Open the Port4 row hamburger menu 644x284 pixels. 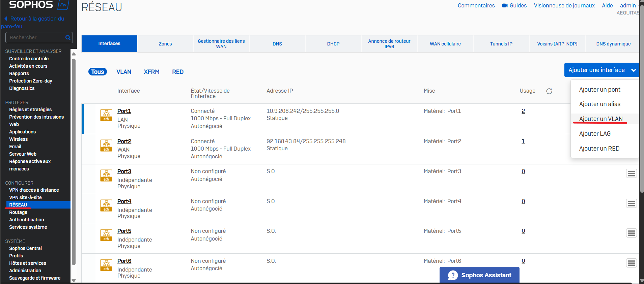point(632,203)
